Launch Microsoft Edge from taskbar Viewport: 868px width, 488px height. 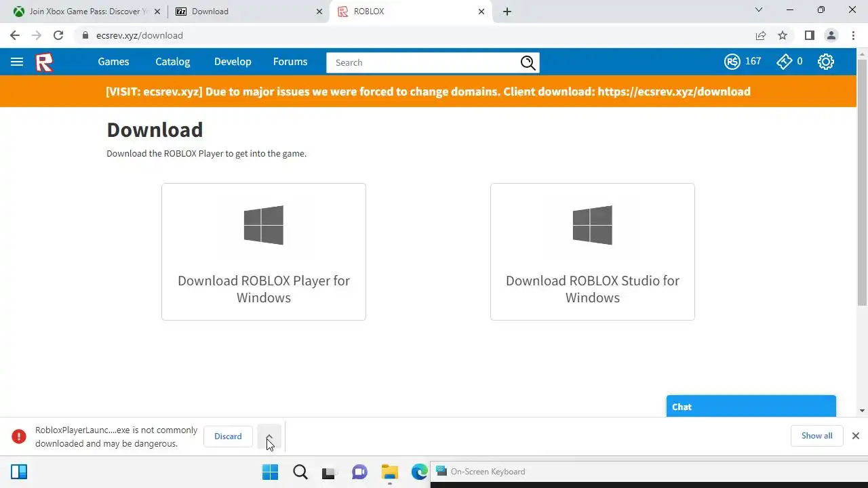(x=419, y=472)
